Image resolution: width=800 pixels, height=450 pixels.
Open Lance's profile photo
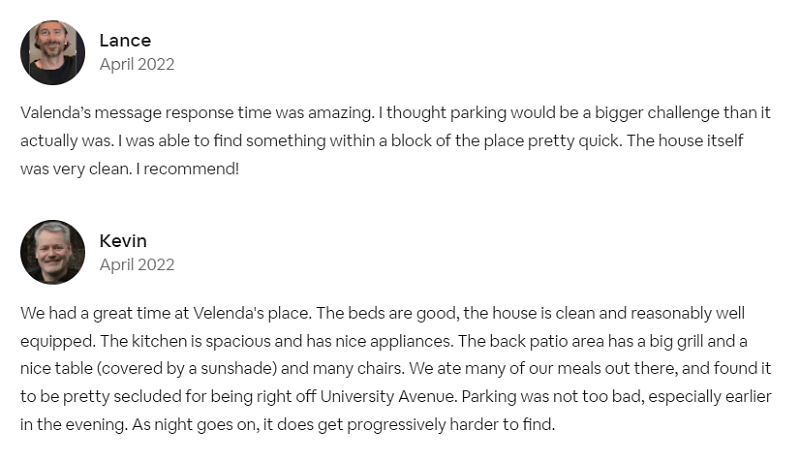click(x=53, y=53)
